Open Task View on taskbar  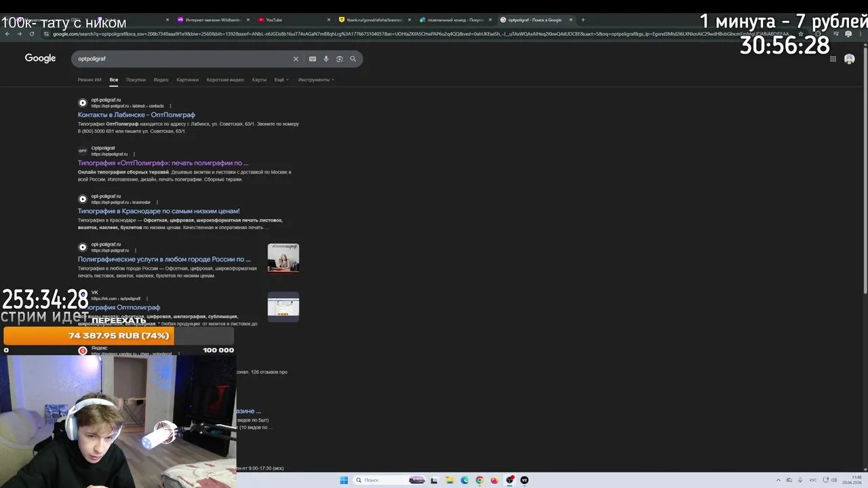[x=434, y=480]
